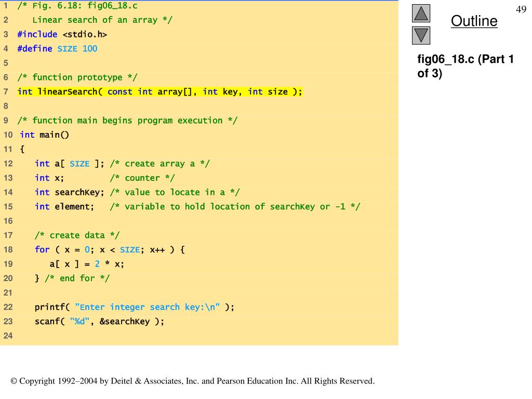
Task: Select the for loop header line
Action: pos(110,250)
